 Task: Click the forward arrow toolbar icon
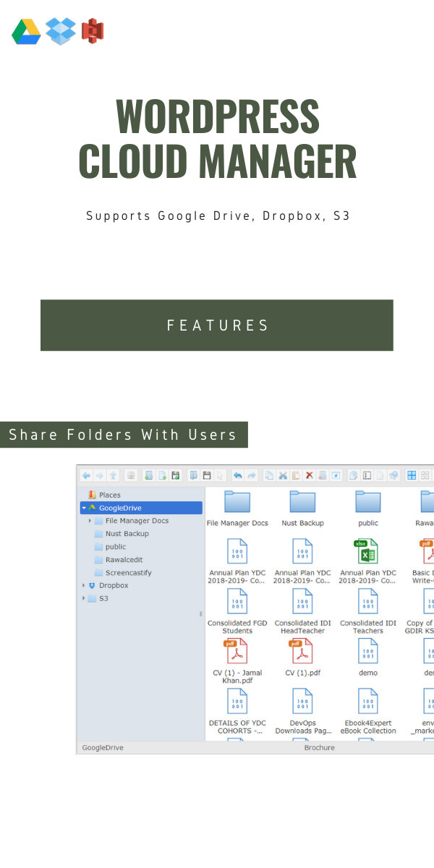click(x=100, y=475)
